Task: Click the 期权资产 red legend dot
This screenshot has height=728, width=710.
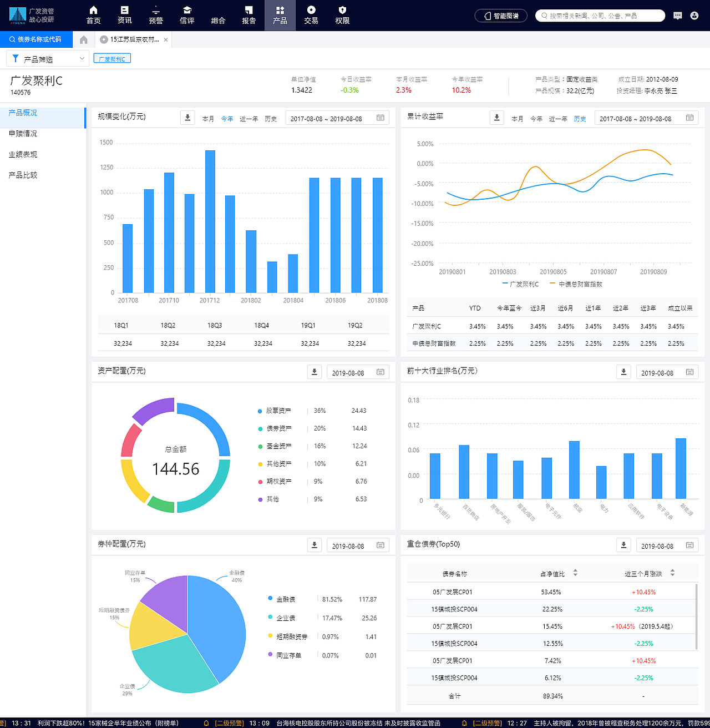Action: [260, 482]
